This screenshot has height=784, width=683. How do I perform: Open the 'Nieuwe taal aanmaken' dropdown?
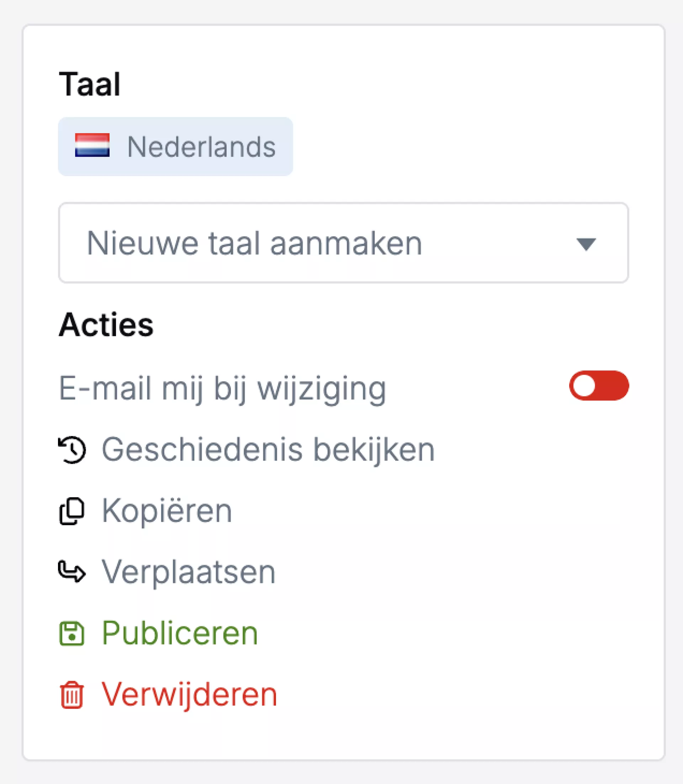tap(343, 243)
